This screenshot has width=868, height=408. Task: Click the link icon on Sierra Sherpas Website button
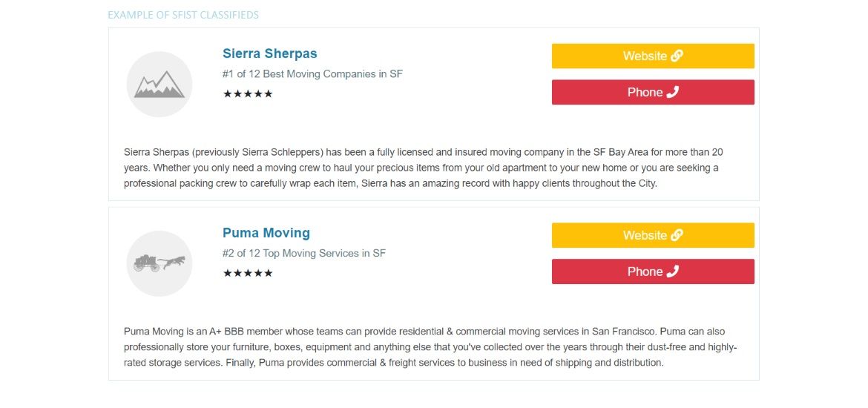(x=677, y=56)
